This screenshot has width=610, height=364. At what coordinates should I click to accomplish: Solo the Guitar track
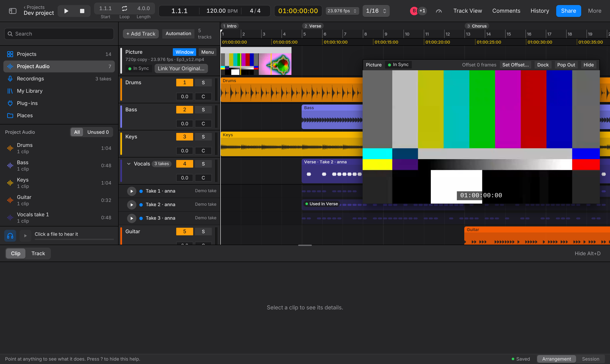[x=203, y=231]
